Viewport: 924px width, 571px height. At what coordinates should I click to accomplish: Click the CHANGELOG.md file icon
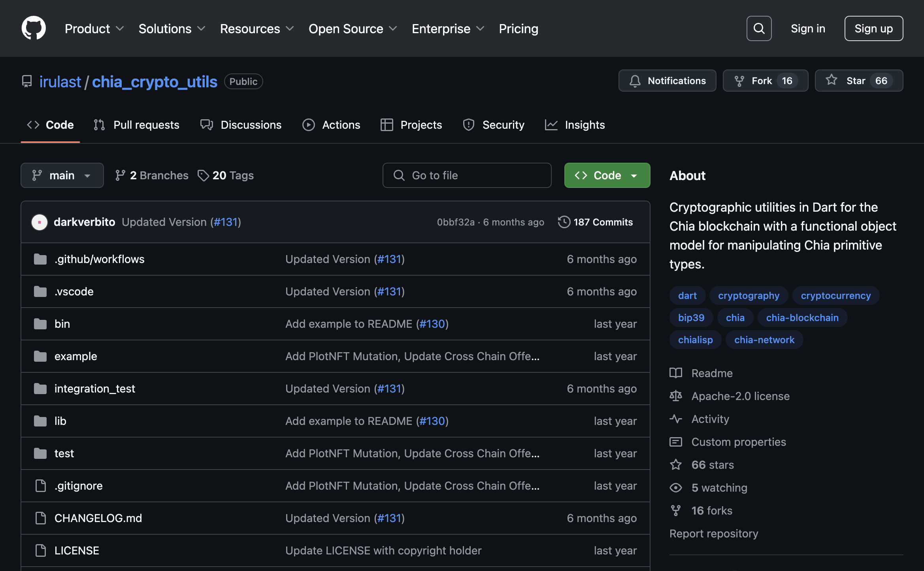pyautogui.click(x=40, y=518)
